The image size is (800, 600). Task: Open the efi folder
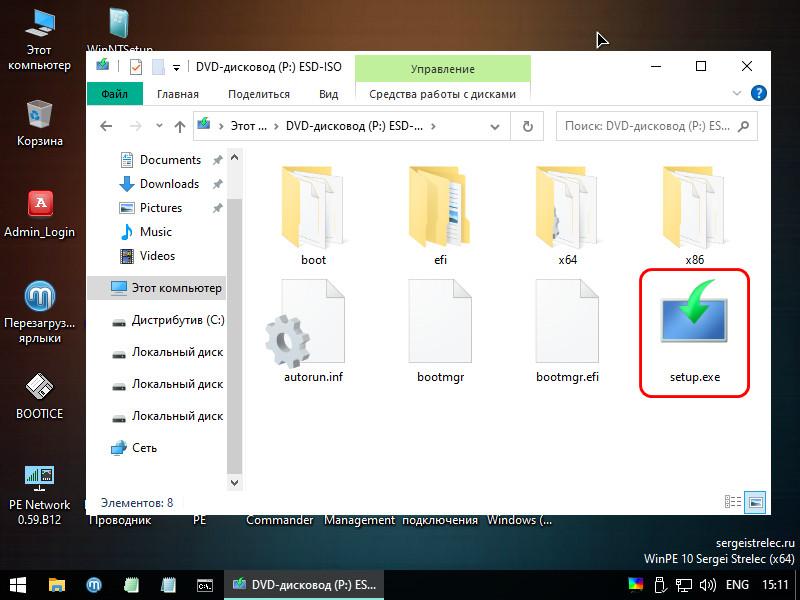point(440,214)
